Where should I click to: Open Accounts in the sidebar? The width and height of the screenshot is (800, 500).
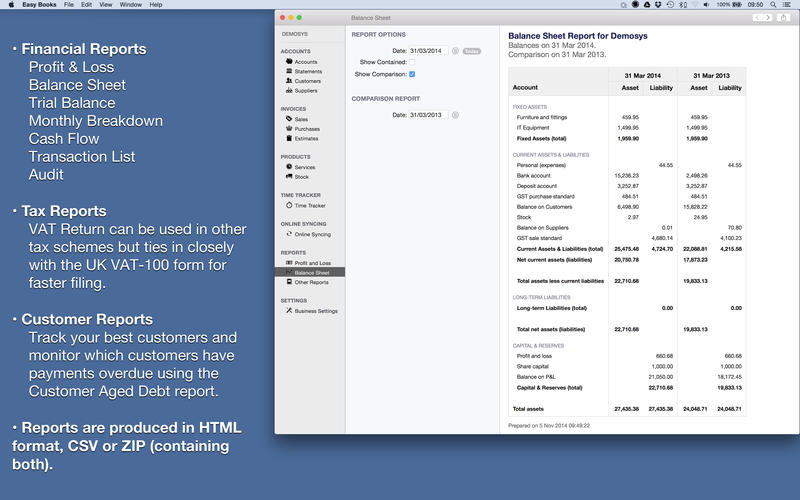[305, 62]
